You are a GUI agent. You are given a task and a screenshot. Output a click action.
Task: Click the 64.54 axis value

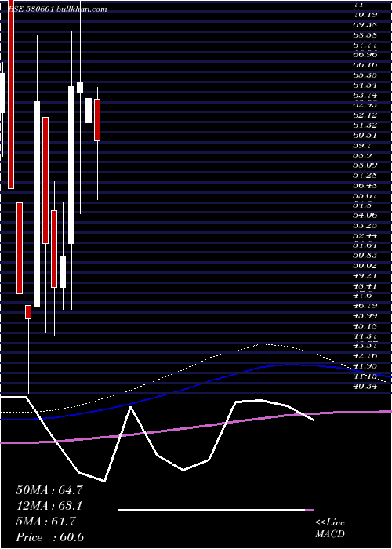point(365,85)
